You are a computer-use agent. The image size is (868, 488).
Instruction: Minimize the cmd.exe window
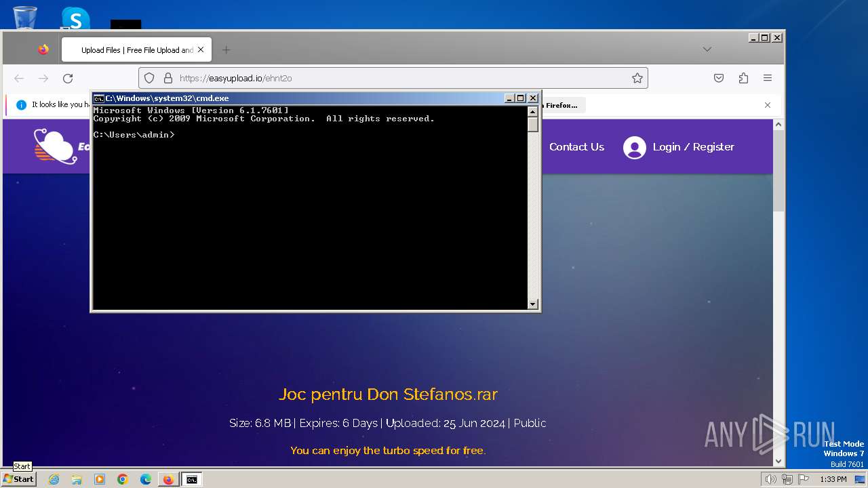pyautogui.click(x=509, y=98)
